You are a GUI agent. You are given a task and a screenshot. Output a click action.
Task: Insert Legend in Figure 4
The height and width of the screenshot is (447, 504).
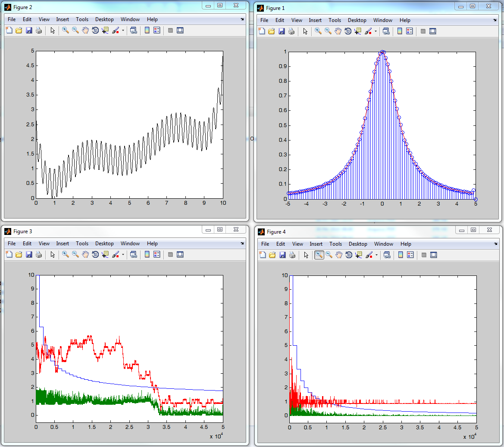coord(410,255)
